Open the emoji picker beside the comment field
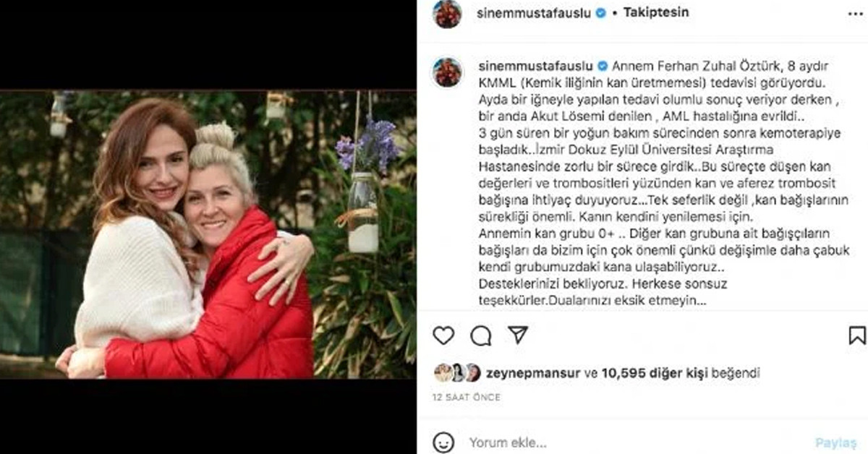The image size is (868, 454). [444, 442]
